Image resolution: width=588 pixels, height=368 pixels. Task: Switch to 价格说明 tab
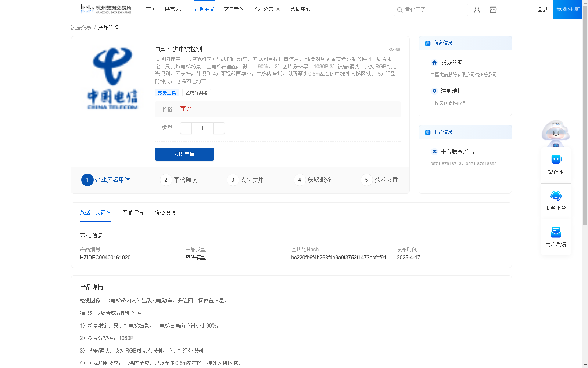pos(165,212)
